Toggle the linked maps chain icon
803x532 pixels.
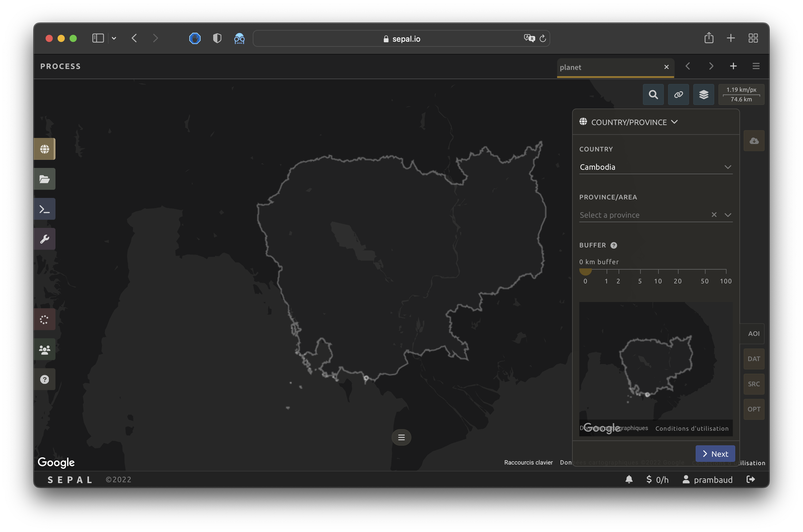[678, 94]
